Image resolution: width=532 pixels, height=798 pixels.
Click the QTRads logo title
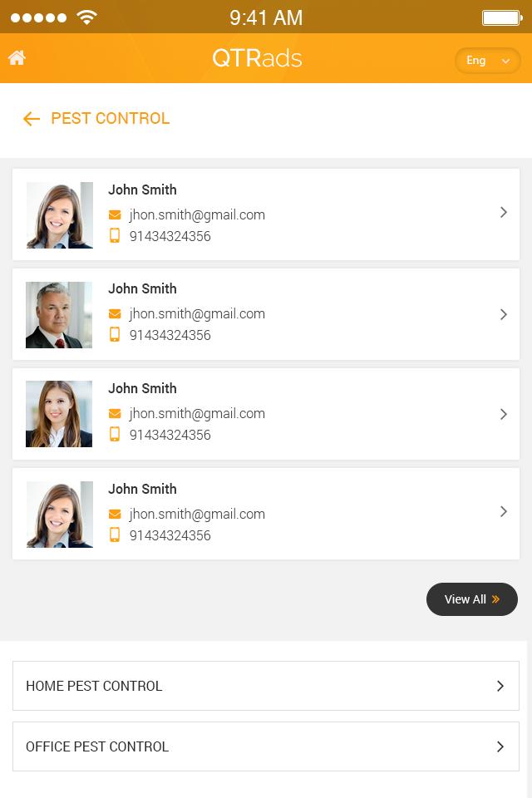click(x=257, y=58)
